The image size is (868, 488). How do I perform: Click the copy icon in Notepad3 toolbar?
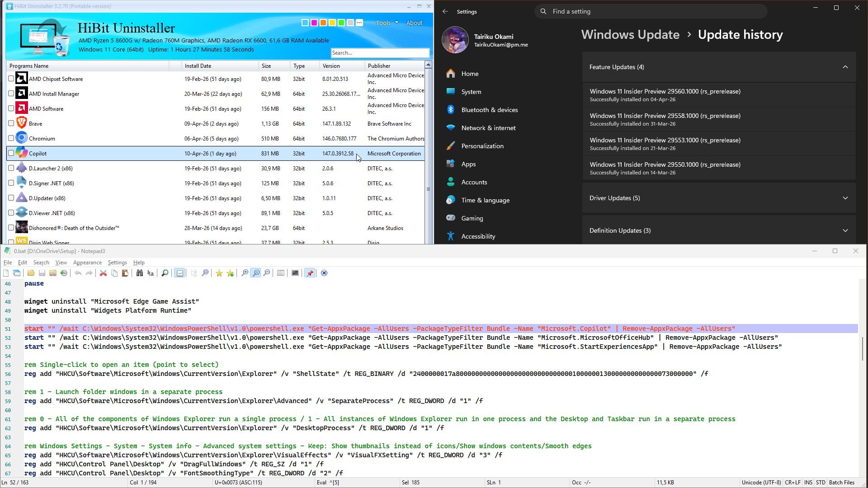pyautogui.click(x=114, y=273)
